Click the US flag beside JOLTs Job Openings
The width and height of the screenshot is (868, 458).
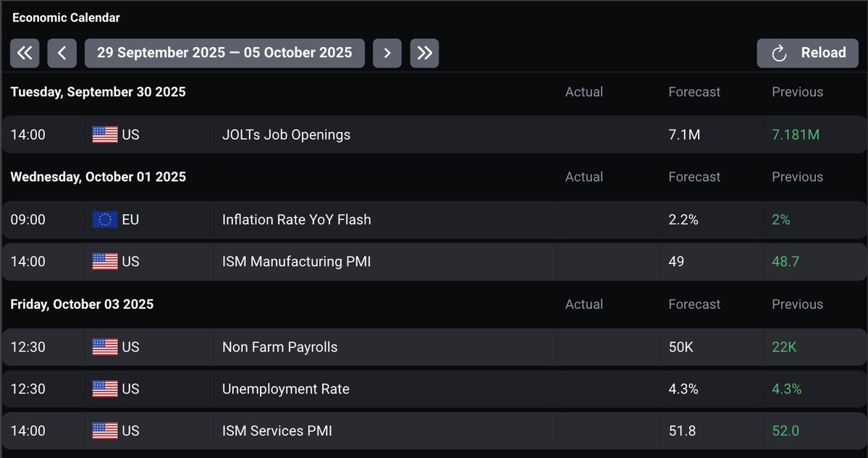pyautogui.click(x=105, y=135)
